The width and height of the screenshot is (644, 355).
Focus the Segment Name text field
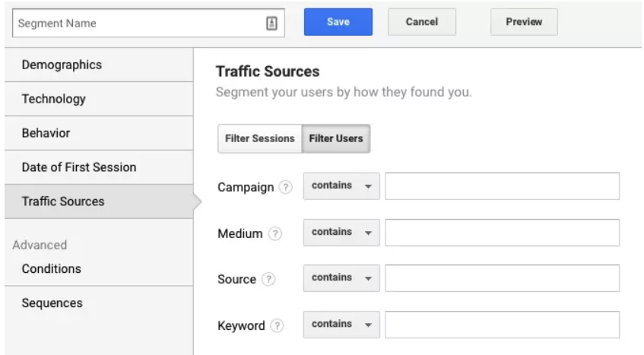[x=137, y=23]
